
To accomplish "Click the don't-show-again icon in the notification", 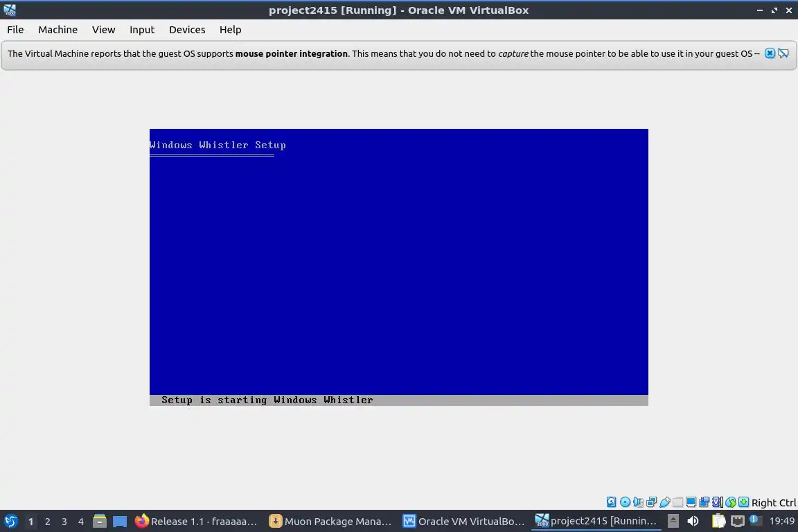I will (783, 53).
